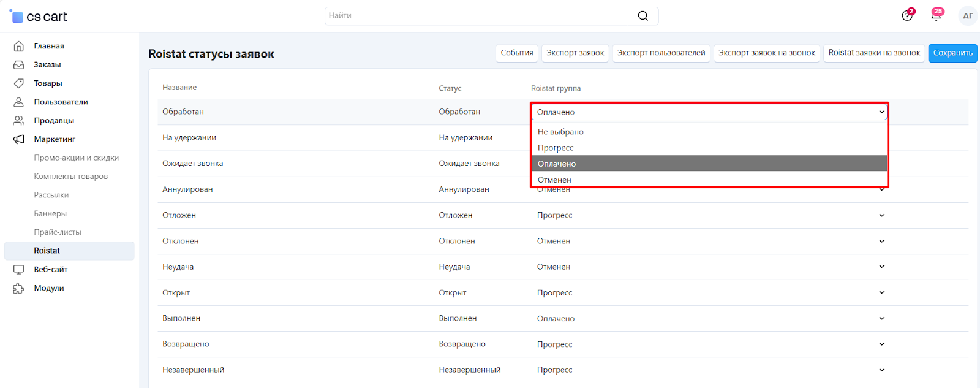
Task: Choose 'Отменен' in the open dropdown list
Action: click(709, 179)
